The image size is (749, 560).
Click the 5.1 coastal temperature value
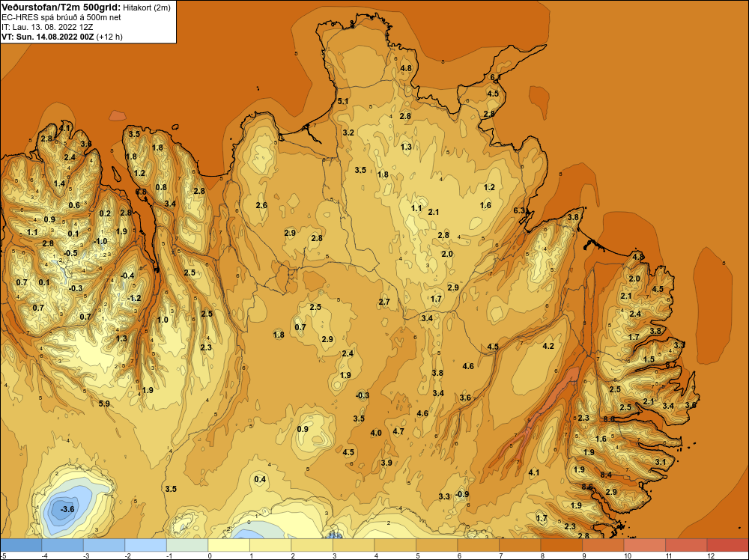[x=343, y=101]
